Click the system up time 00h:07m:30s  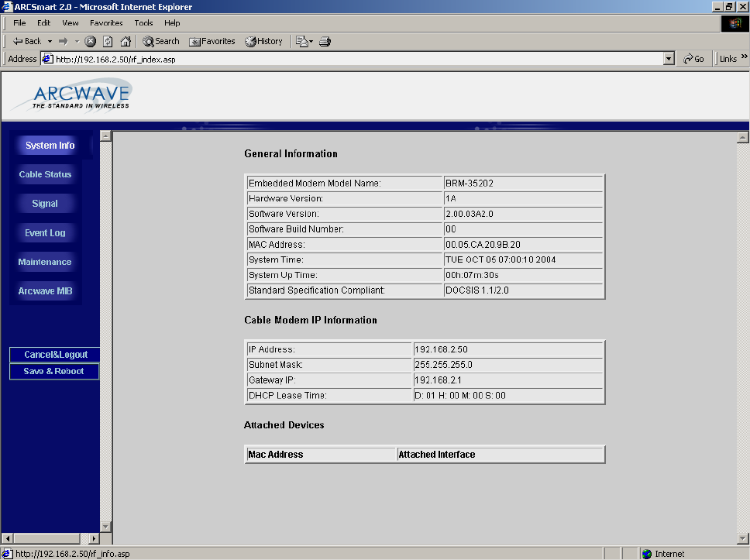472,275
